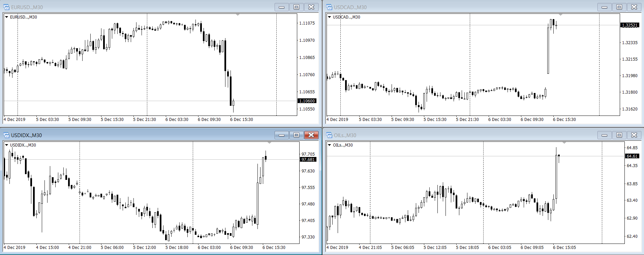Image resolution: width=644 pixels, height=255 pixels.
Task: Click the USDCAD chart window icon
Action: 329,7
